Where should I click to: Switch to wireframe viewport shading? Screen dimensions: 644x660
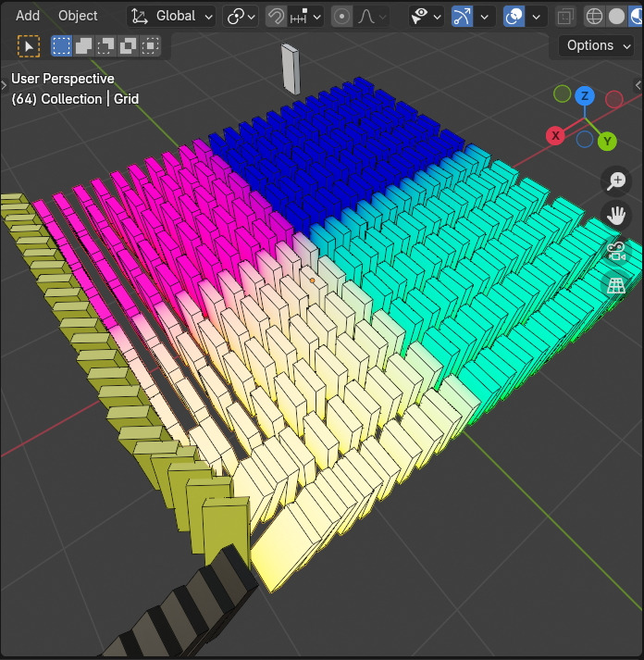point(594,17)
